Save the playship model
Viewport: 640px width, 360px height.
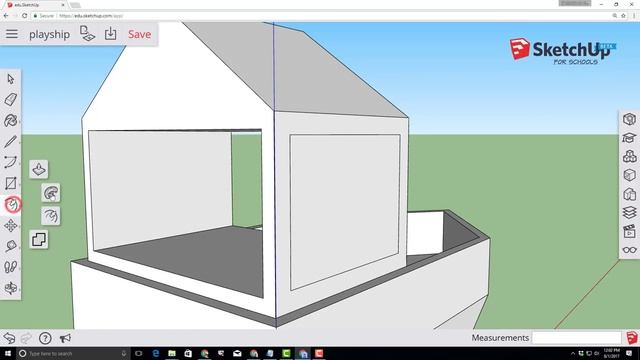(x=140, y=34)
